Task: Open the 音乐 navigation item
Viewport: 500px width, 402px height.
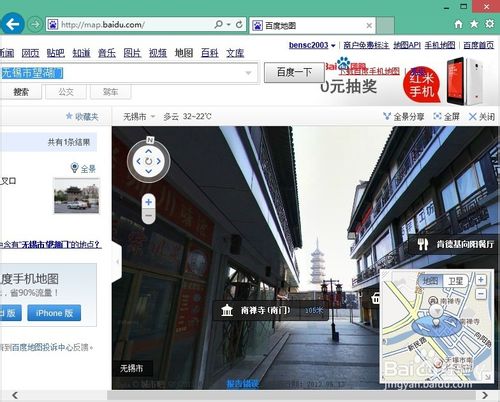Action: (107, 53)
